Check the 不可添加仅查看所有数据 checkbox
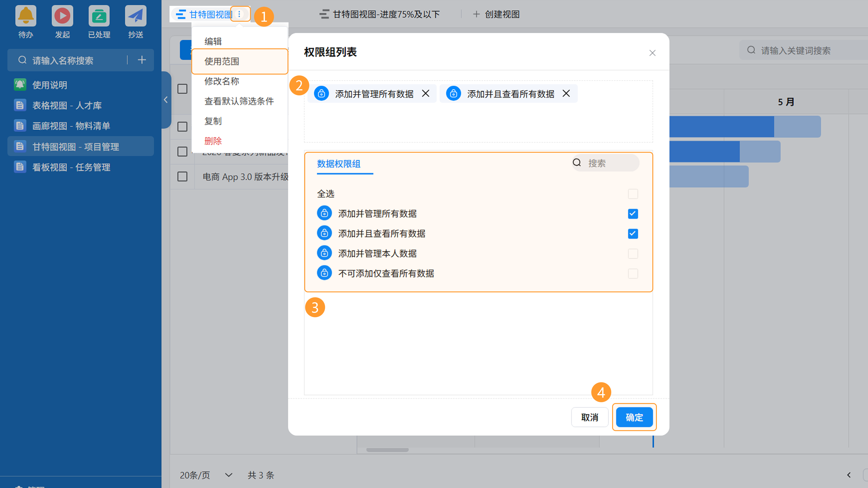This screenshot has height=488, width=868. (633, 273)
